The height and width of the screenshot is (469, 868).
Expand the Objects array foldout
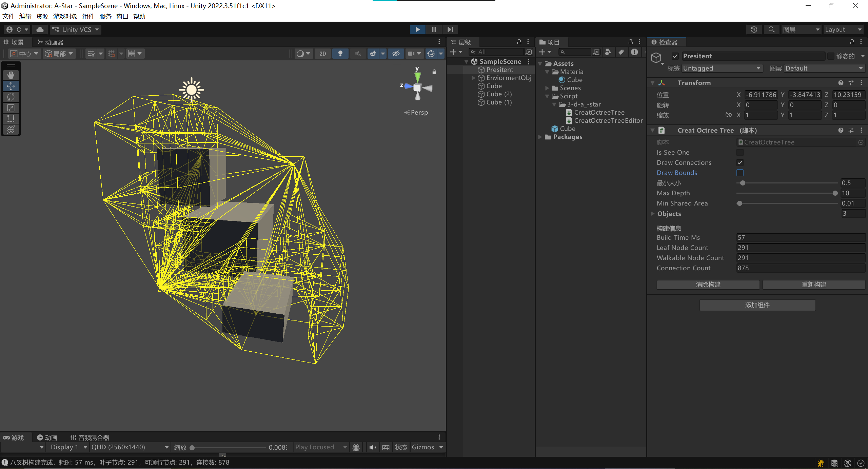tap(653, 214)
